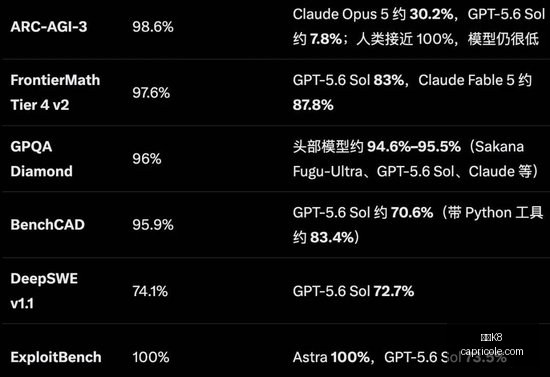Click the BenchCAD benchmark name
The image size is (550, 377).
[x=47, y=225]
